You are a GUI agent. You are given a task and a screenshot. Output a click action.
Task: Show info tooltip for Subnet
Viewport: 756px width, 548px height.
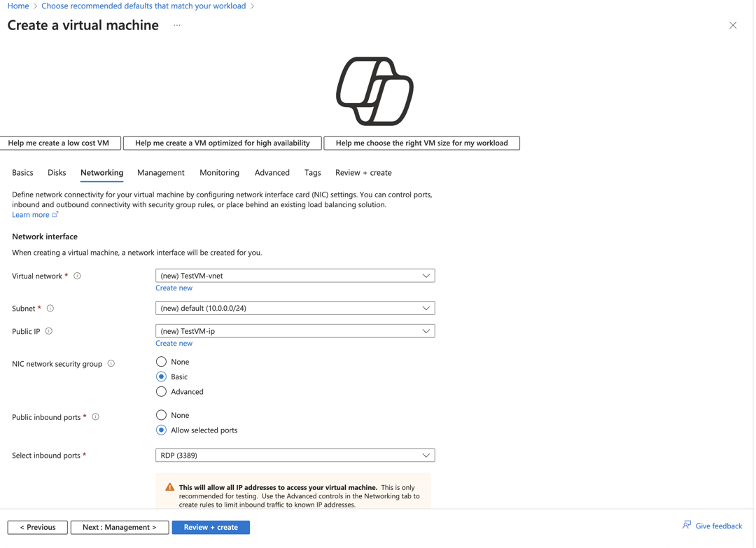tap(50, 308)
